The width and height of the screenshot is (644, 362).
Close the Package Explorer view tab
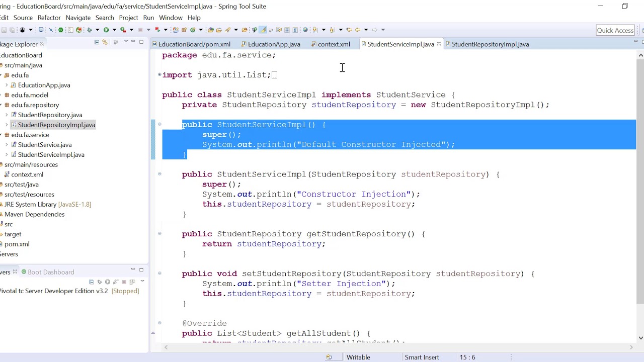42,44
